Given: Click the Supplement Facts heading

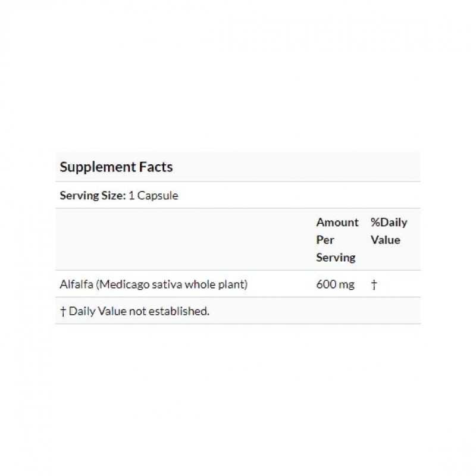Looking at the screenshot, I should click(116, 167).
